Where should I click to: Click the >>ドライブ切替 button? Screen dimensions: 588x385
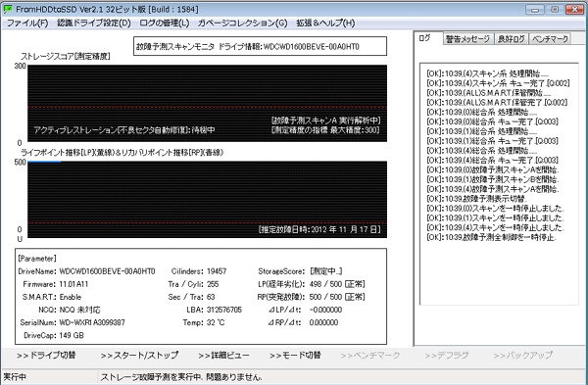(46, 355)
